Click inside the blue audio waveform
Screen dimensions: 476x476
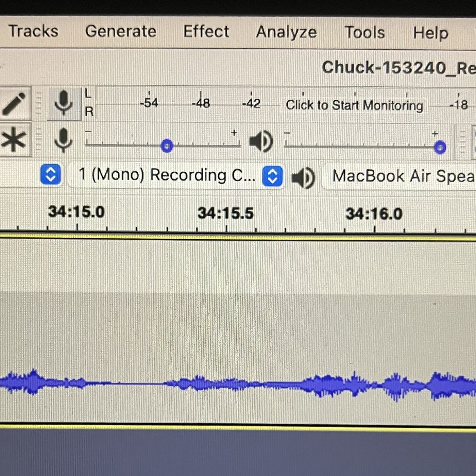click(238, 384)
